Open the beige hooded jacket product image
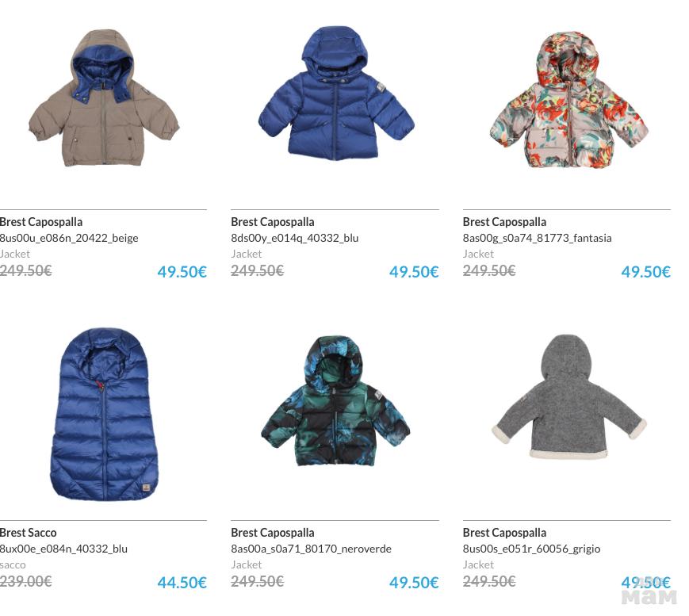Viewport: 689px width, 616px height. coord(104,98)
